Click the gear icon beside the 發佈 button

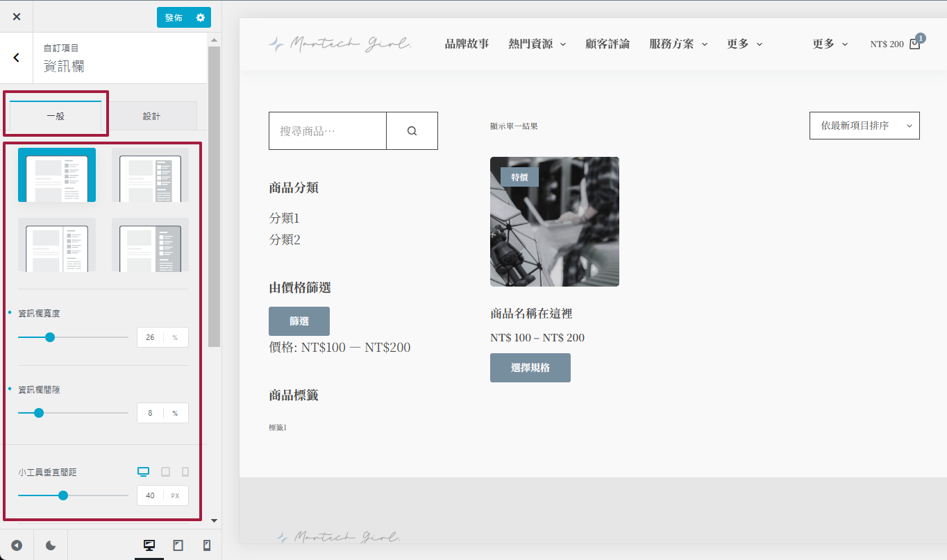pyautogui.click(x=201, y=17)
